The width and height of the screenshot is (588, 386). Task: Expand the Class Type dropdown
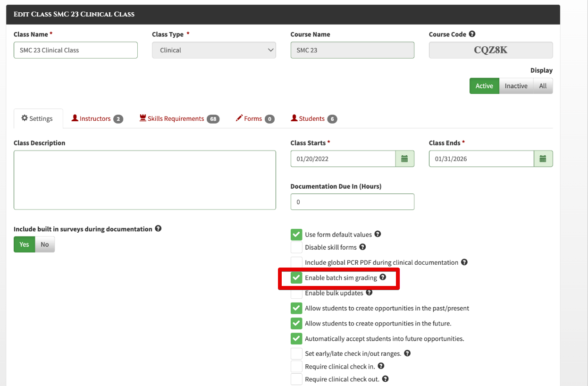tap(214, 50)
